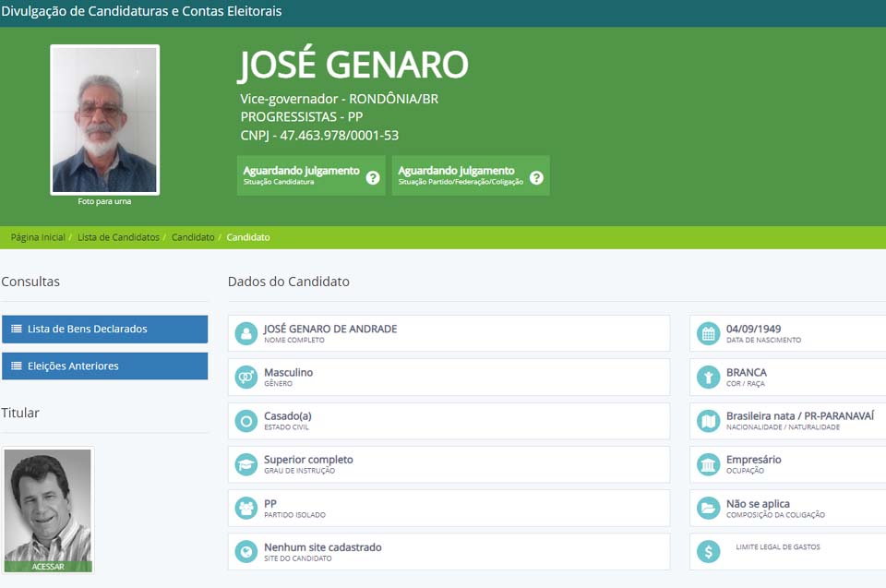Open the Titular candidate black-and-white photo
The width and height of the screenshot is (886, 588).
pyautogui.click(x=48, y=505)
